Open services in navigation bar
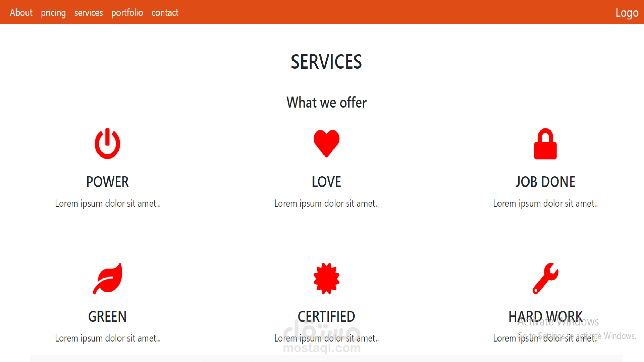This screenshot has height=362, width=644. click(x=89, y=13)
